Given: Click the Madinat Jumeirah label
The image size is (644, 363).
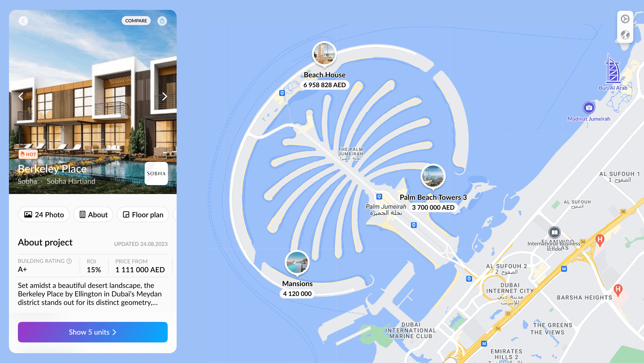Looking at the screenshot, I should [589, 119].
